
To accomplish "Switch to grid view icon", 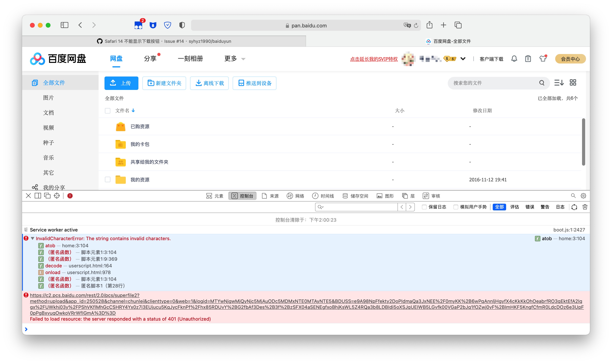I will tap(573, 83).
